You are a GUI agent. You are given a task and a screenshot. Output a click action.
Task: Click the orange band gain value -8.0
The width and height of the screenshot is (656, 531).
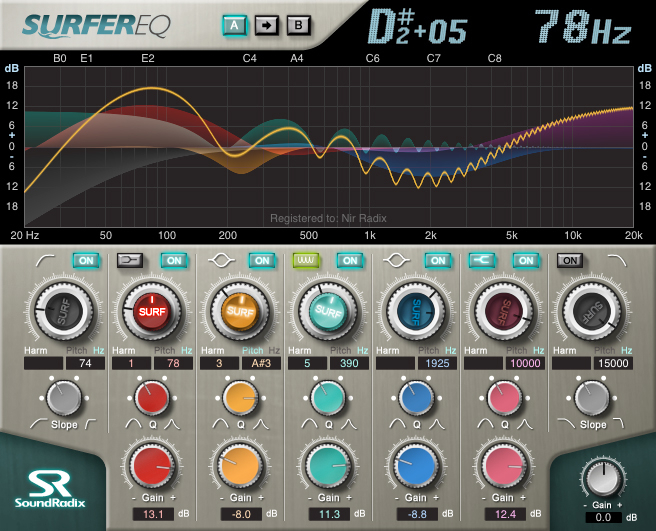[241, 514]
